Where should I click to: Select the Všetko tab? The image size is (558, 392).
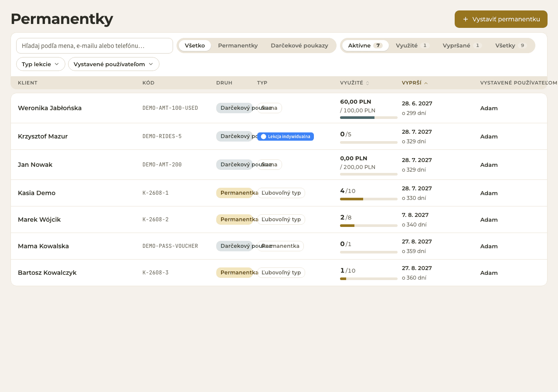coord(195,45)
